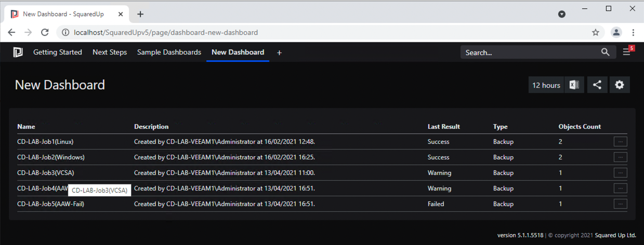
Task: Click the Failed result of Job5
Action: 436,204
